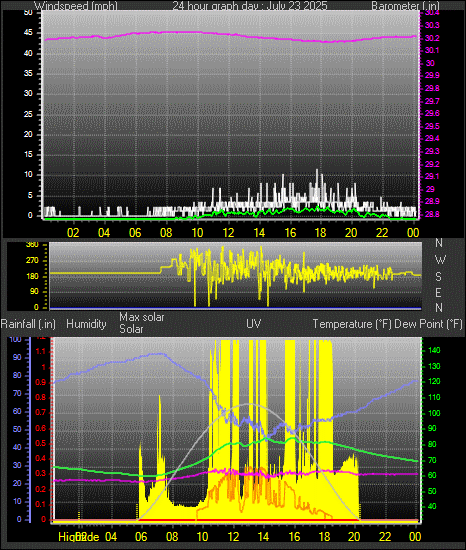This screenshot has width=466, height=550.
Task: Select the Rainfall (.in) legend label
Action: 28,324
